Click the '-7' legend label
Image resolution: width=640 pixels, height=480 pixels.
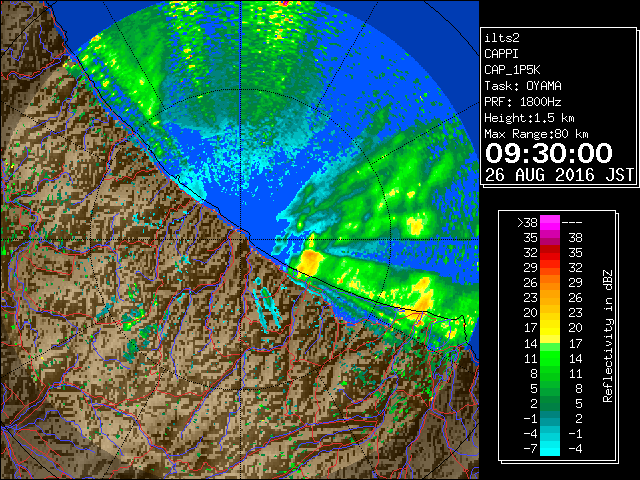pyautogui.click(x=530, y=449)
